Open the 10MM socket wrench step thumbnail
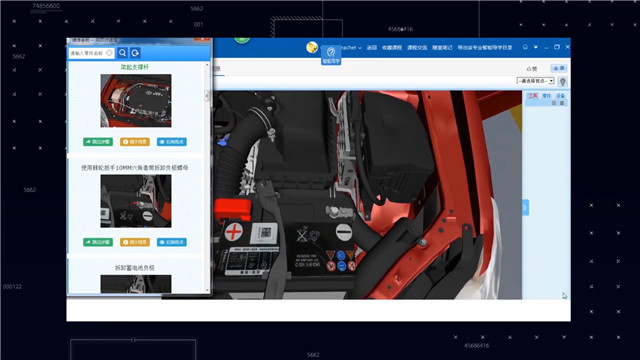This screenshot has height=360, width=640. coord(136,201)
